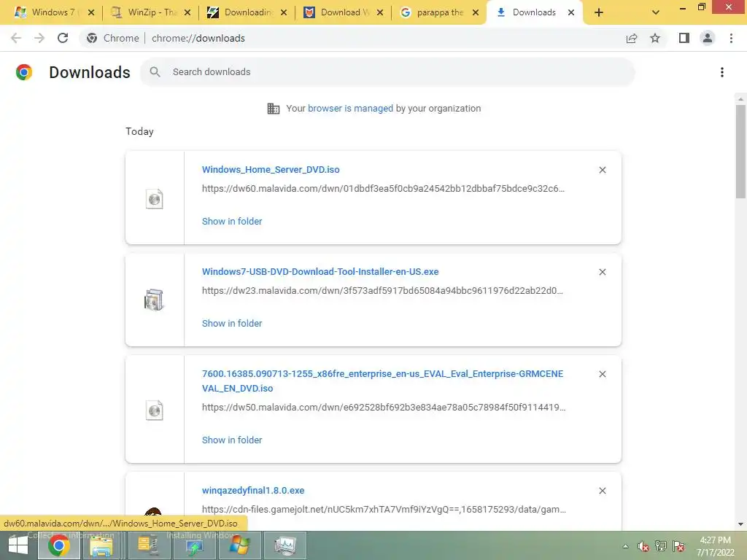This screenshot has height=560, width=747.
Task: Close the Download W tab
Action: point(380,12)
